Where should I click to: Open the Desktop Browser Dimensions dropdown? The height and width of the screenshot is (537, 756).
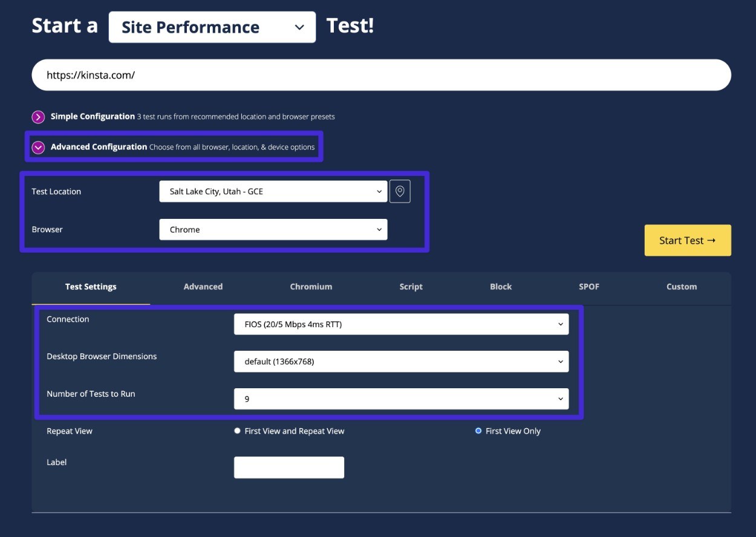click(x=401, y=362)
